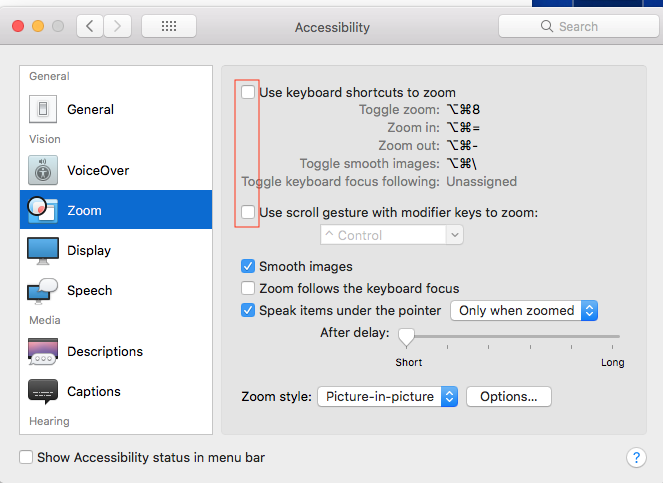Click the Zoom magnifier icon in sidebar
This screenshot has width=663, height=483.
tap(43, 210)
